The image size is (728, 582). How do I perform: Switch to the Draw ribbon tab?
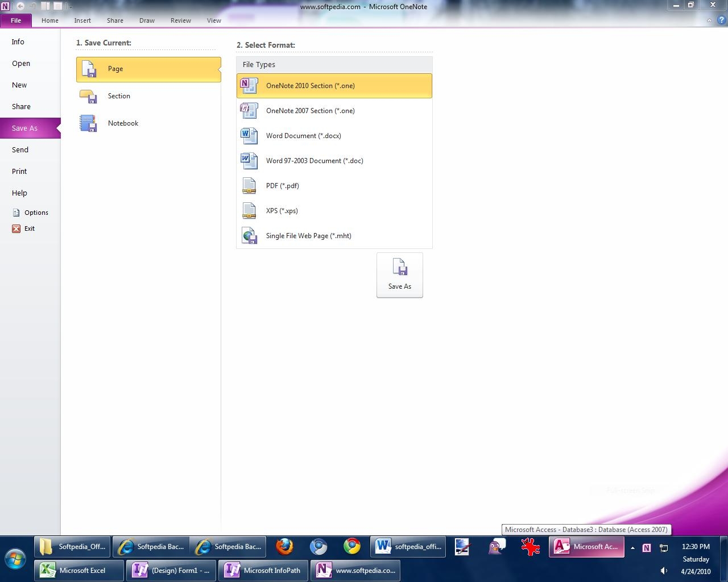coord(147,20)
